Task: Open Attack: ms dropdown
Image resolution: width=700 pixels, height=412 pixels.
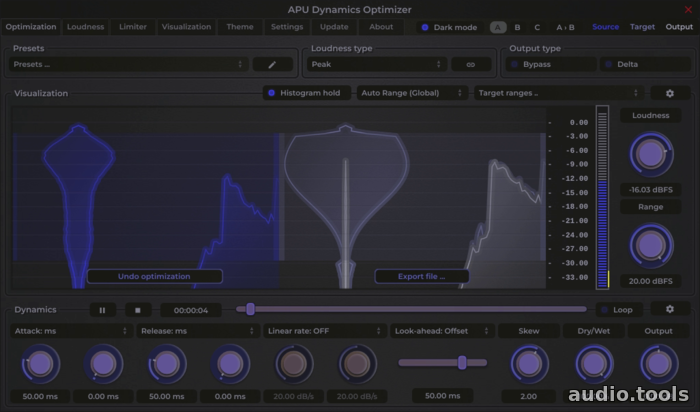Action: tap(71, 331)
